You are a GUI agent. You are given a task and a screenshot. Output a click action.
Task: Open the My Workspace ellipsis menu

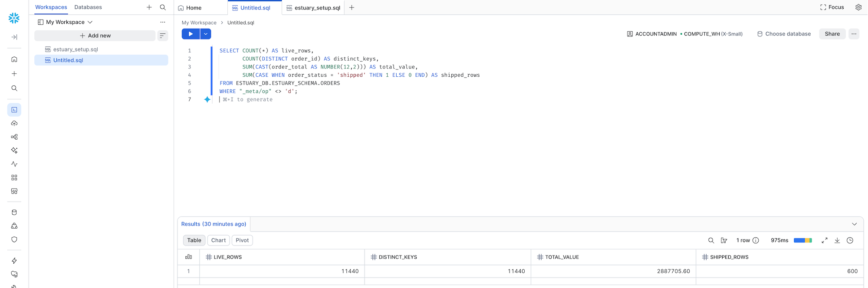click(x=162, y=22)
